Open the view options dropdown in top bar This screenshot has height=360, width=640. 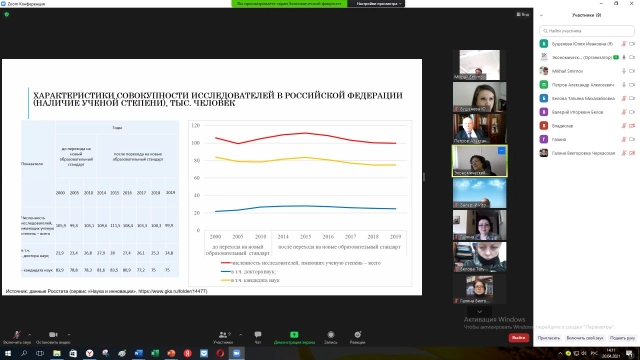378,4
